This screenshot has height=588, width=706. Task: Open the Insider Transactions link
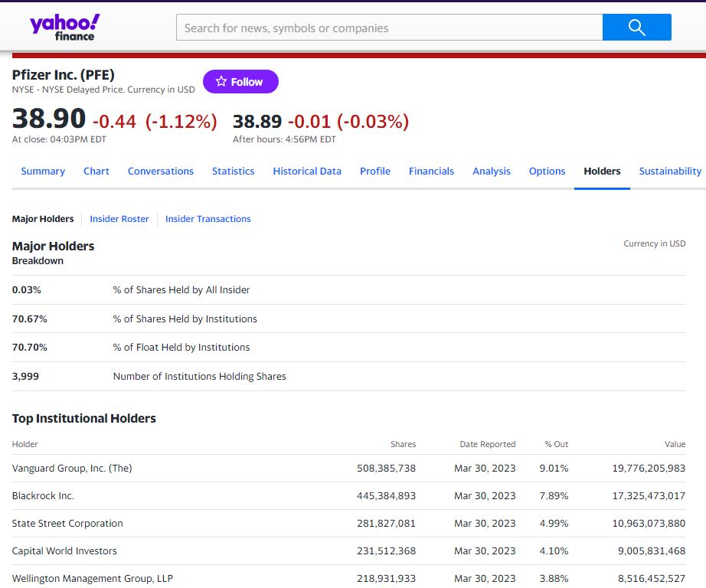pos(208,219)
